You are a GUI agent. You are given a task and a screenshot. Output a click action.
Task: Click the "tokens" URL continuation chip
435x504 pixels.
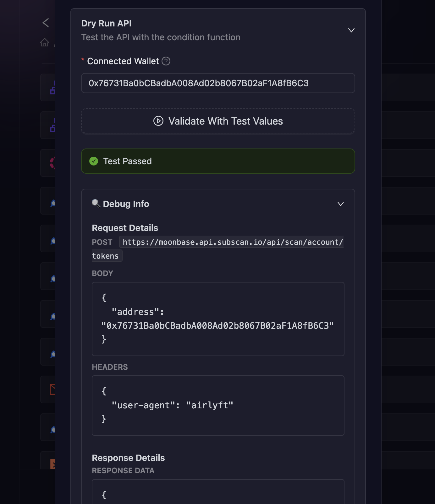(106, 256)
